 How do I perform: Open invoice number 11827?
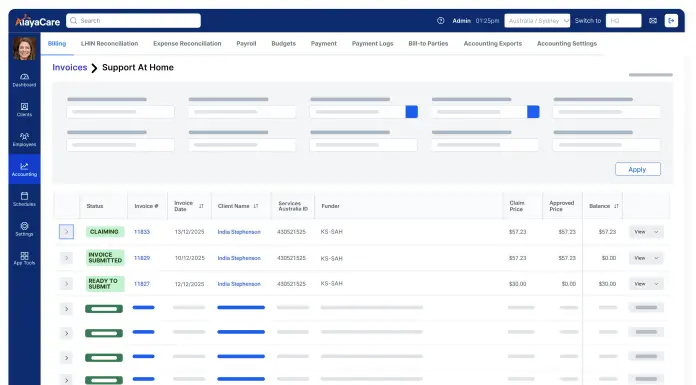142,284
